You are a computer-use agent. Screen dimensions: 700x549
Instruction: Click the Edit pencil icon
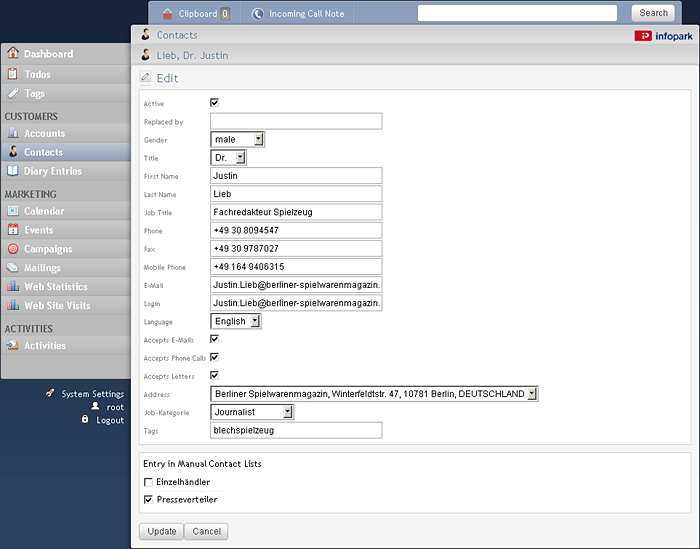(x=145, y=77)
